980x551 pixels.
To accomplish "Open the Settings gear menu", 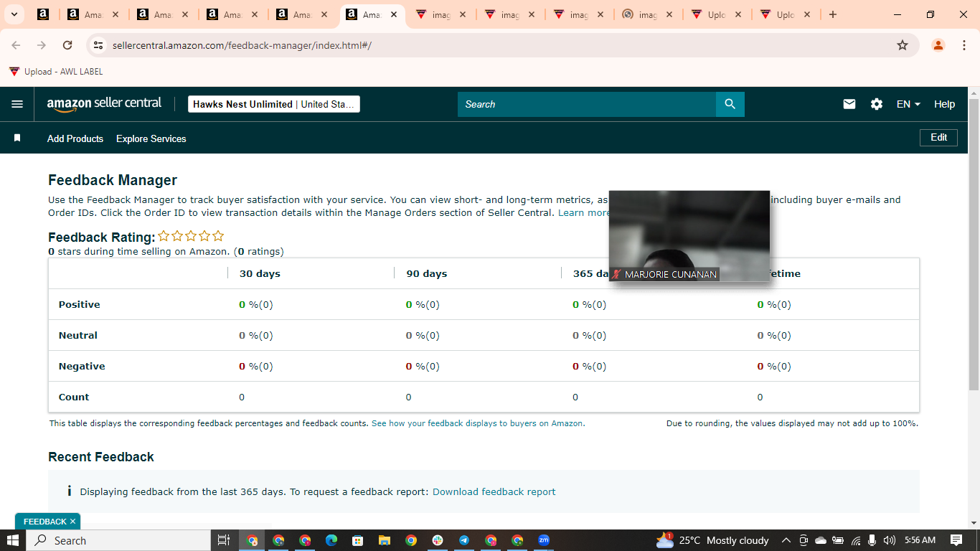I will pyautogui.click(x=877, y=104).
